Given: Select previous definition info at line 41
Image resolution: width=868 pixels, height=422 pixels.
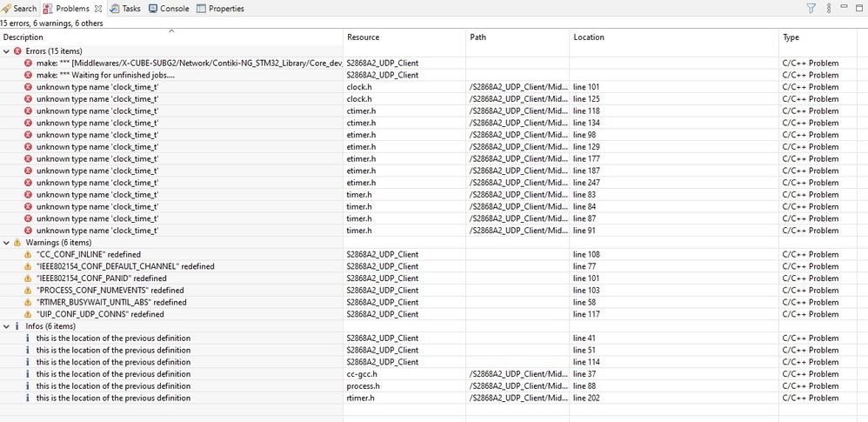Looking at the screenshot, I should tap(113, 338).
